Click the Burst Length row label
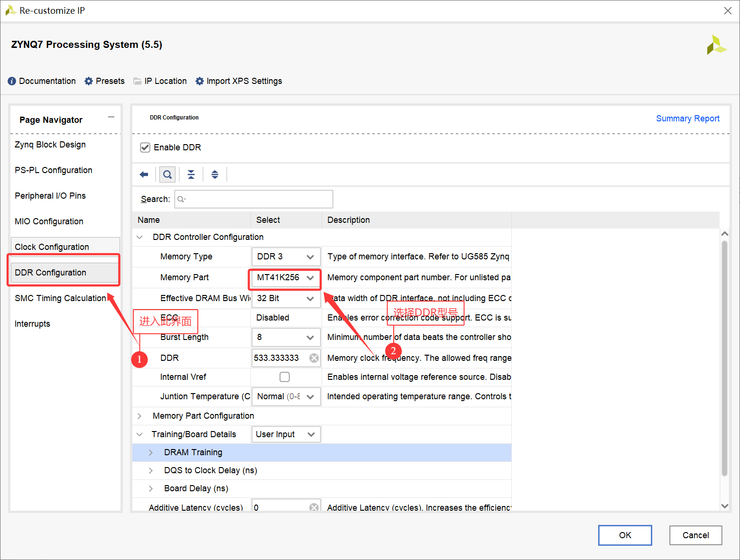The height and width of the screenshot is (560, 740). pos(184,337)
